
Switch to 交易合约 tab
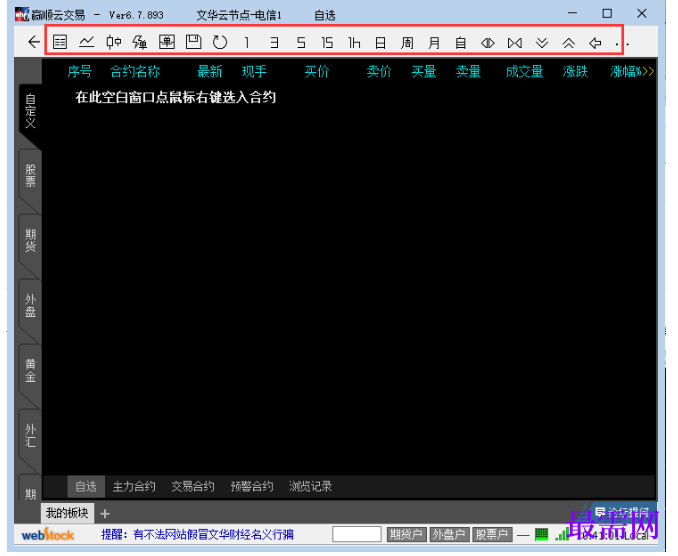(x=193, y=486)
